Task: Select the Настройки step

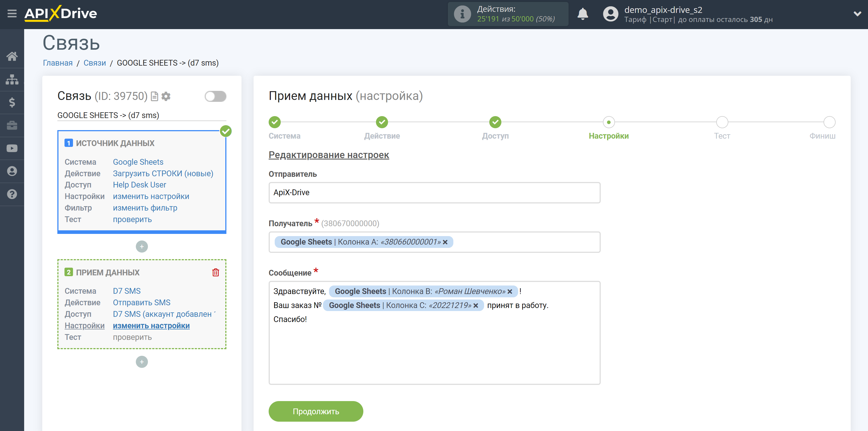Action: coord(609,122)
